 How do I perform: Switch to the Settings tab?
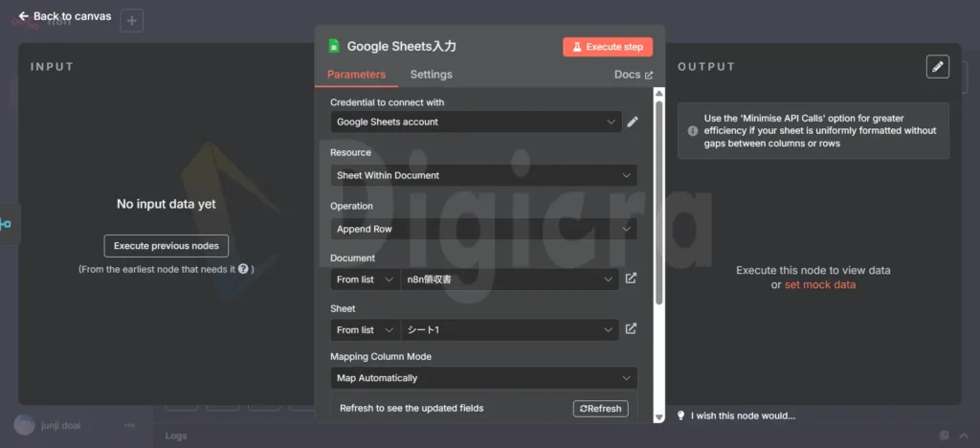pos(432,75)
